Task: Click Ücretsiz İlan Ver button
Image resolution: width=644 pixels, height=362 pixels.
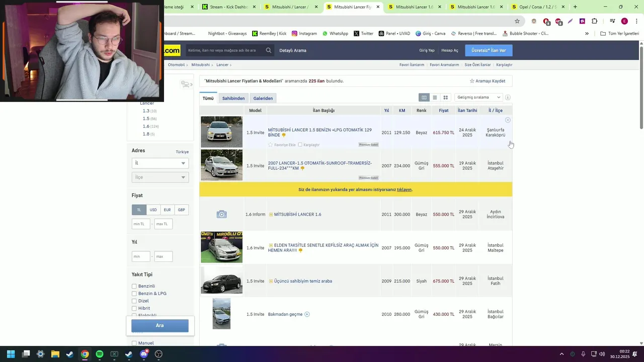Action: coord(489,50)
